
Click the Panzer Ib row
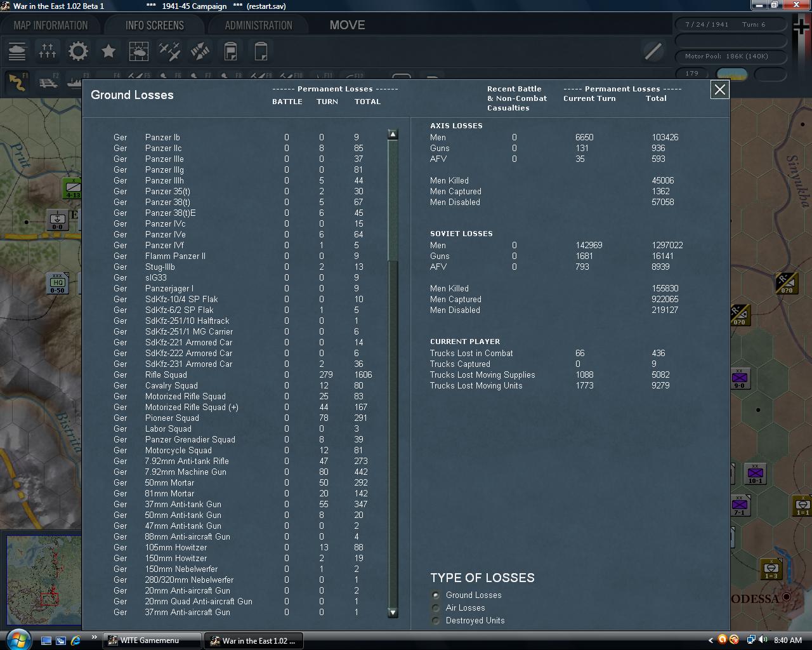pos(244,137)
